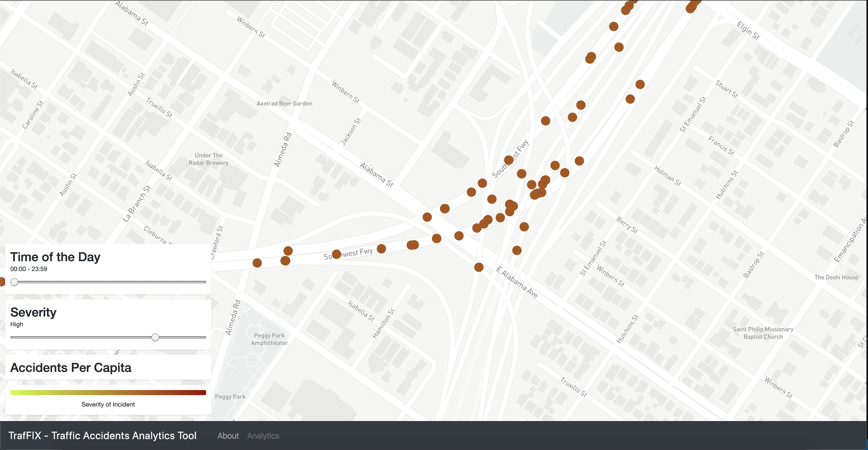Click the Severity slider handle
Viewport: 868px width, 450px height.
point(155,337)
